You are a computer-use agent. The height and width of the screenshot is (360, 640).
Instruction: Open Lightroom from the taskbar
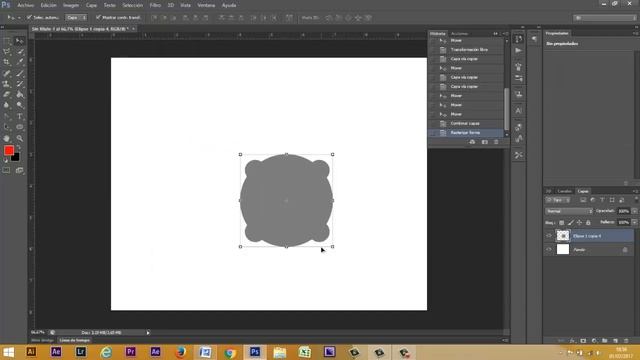81,352
